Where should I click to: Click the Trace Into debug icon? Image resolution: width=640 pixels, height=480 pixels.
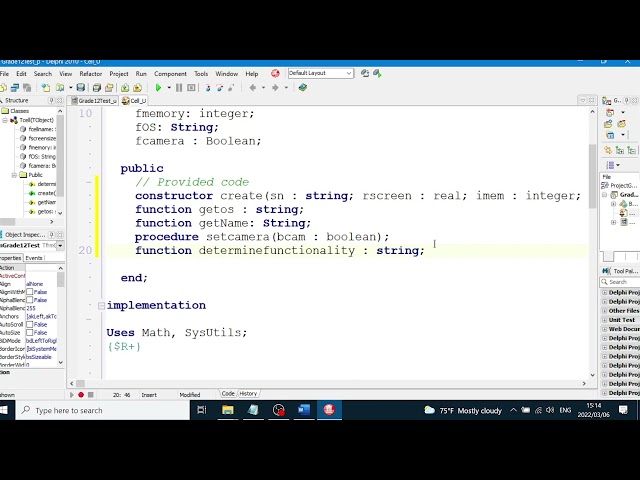pos(208,87)
